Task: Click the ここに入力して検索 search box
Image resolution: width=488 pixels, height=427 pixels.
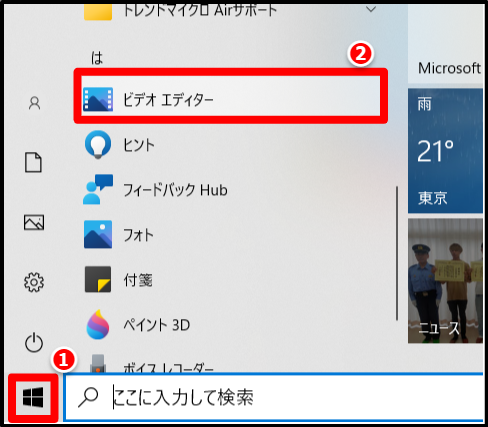Action: point(273,397)
